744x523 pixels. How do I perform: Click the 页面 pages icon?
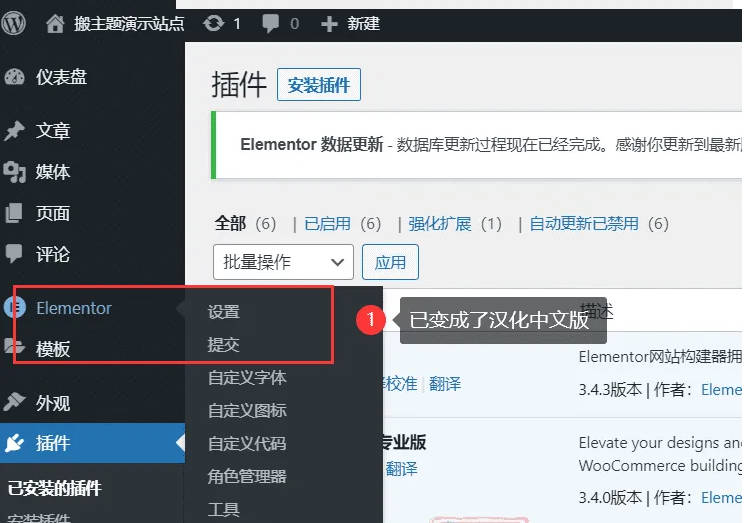tap(14, 213)
